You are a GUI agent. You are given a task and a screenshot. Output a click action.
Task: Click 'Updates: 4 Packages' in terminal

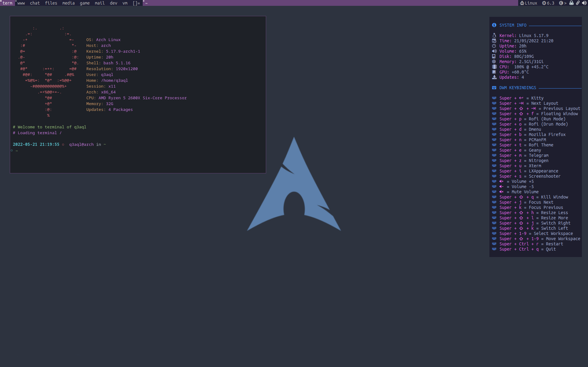tap(110, 110)
